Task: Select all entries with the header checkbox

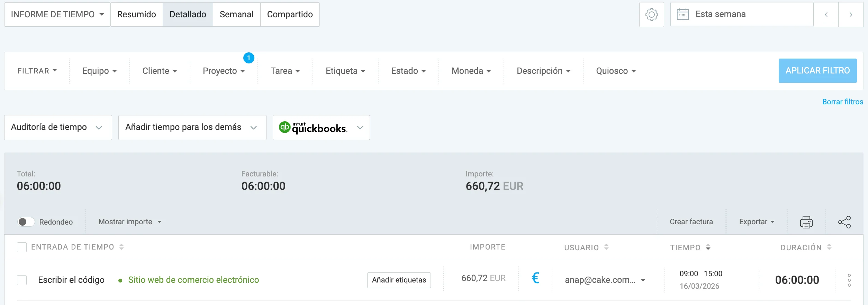Action: click(22, 247)
